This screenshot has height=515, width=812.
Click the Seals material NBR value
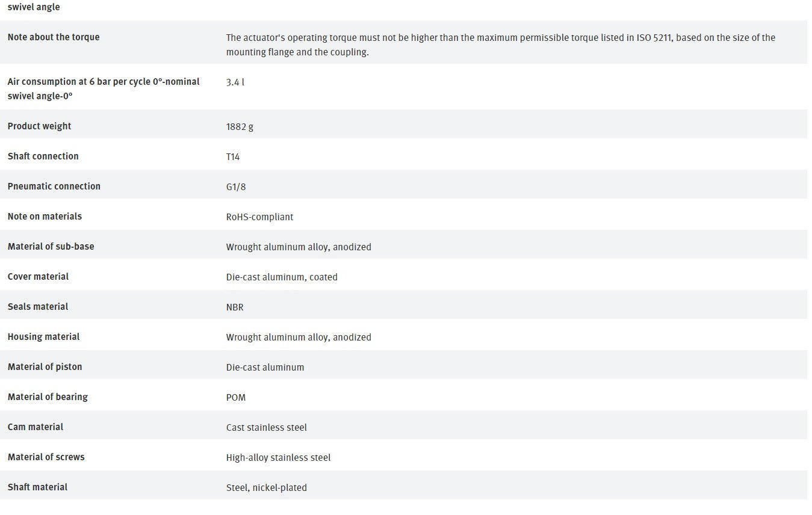[x=235, y=307]
